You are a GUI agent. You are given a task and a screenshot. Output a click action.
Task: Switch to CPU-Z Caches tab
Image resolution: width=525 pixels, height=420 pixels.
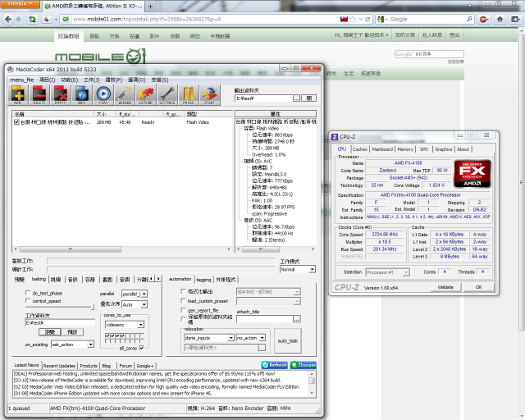coord(360,149)
